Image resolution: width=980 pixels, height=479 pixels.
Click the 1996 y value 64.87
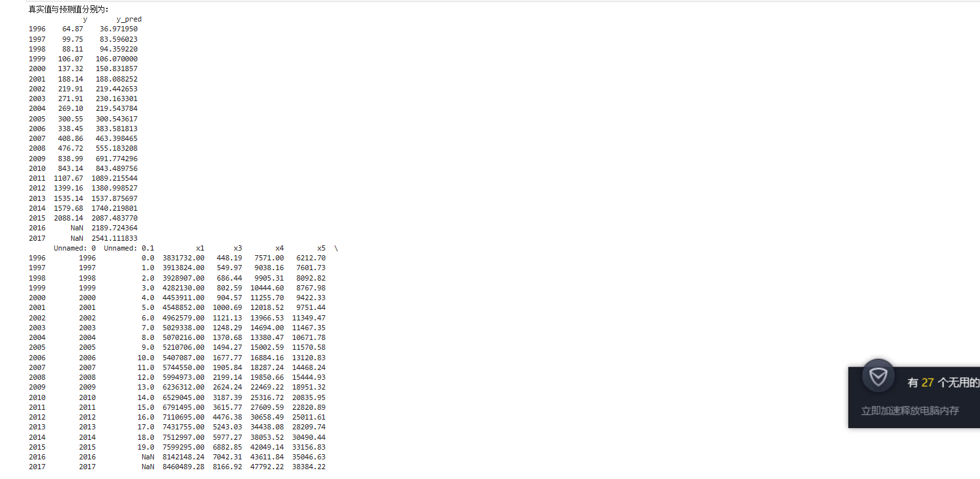(73, 29)
